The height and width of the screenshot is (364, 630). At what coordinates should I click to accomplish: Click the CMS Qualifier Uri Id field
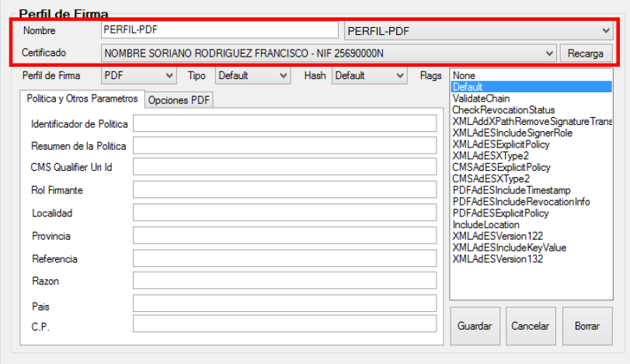[284, 167]
